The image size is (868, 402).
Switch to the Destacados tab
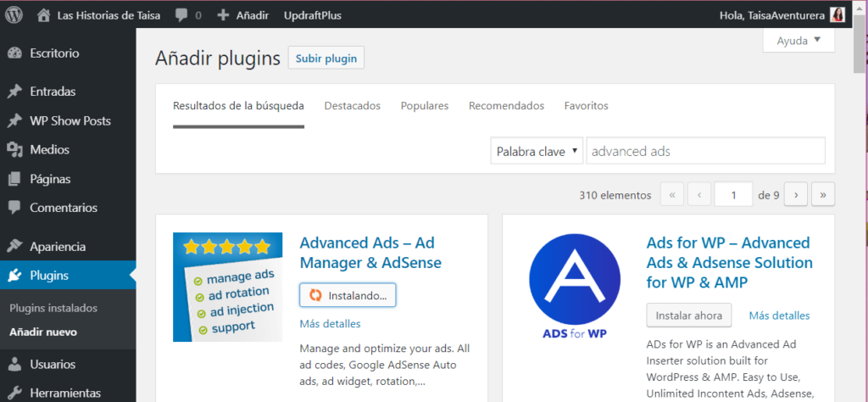[x=353, y=106]
